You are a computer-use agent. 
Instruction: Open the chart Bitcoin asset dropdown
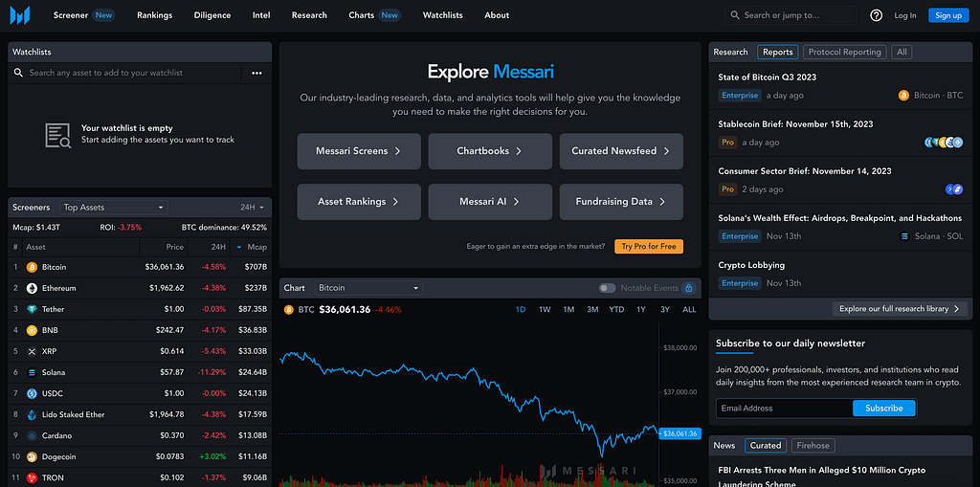368,288
